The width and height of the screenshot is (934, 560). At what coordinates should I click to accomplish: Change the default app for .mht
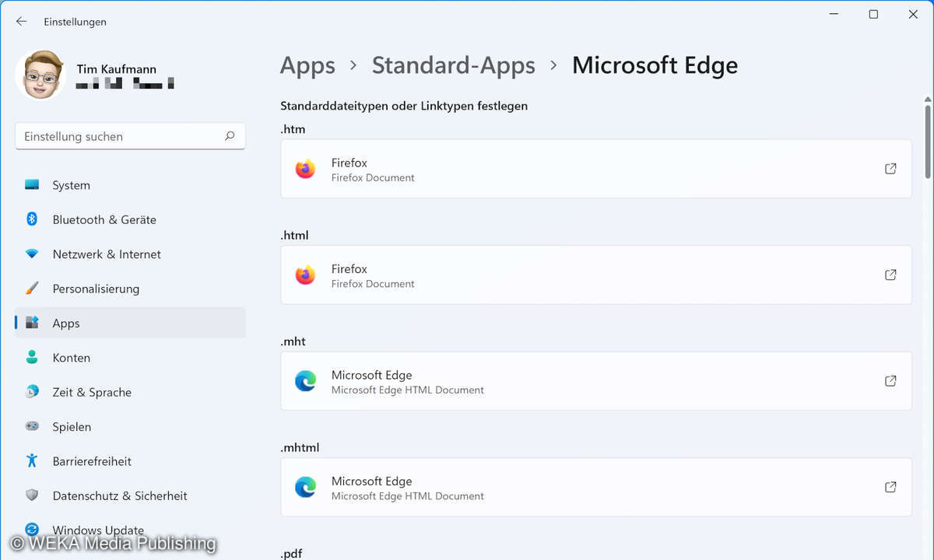tap(596, 381)
